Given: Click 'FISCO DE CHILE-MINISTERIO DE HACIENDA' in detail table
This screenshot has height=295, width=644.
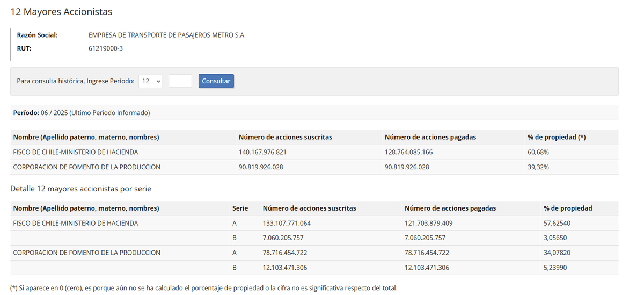Looking at the screenshot, I should [x=76, y=223].
